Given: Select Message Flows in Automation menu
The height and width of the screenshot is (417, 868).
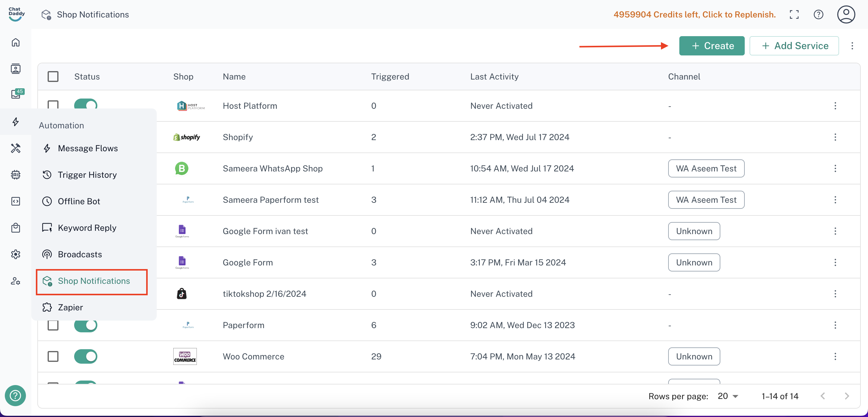Looking at the screenshot, I should [88, 148].
